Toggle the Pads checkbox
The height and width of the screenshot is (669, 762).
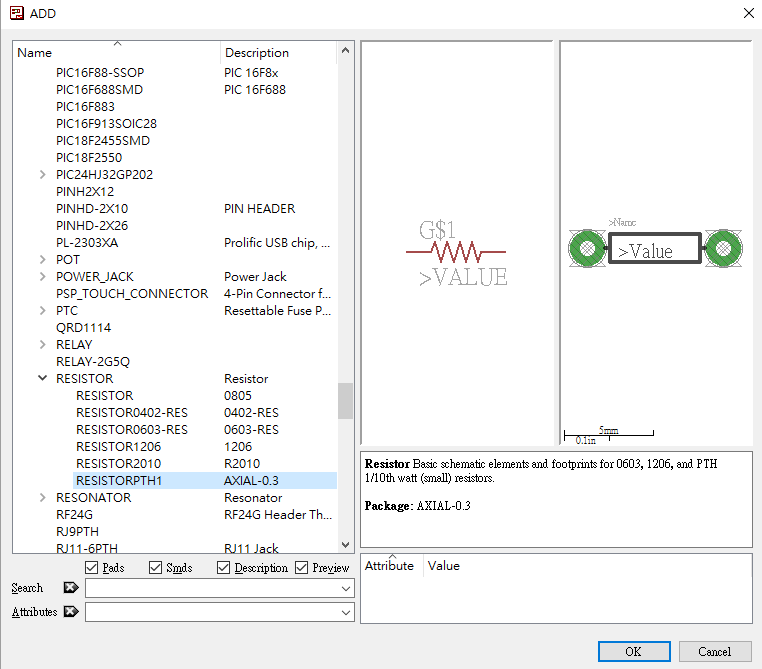(92, 568)
